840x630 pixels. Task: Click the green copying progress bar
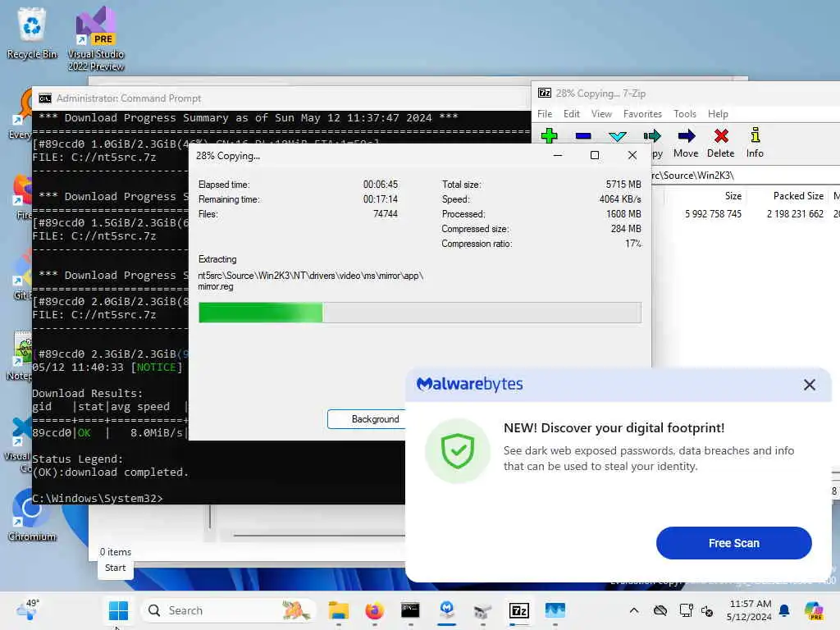pos(419,313)
